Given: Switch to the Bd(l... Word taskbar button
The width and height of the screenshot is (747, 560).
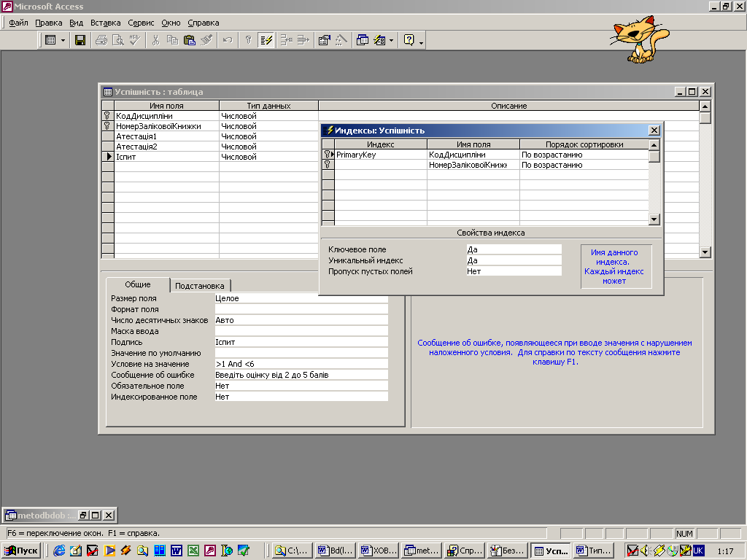Looking at the screenshot, I should pyautogui.click(x=336, y=551).
